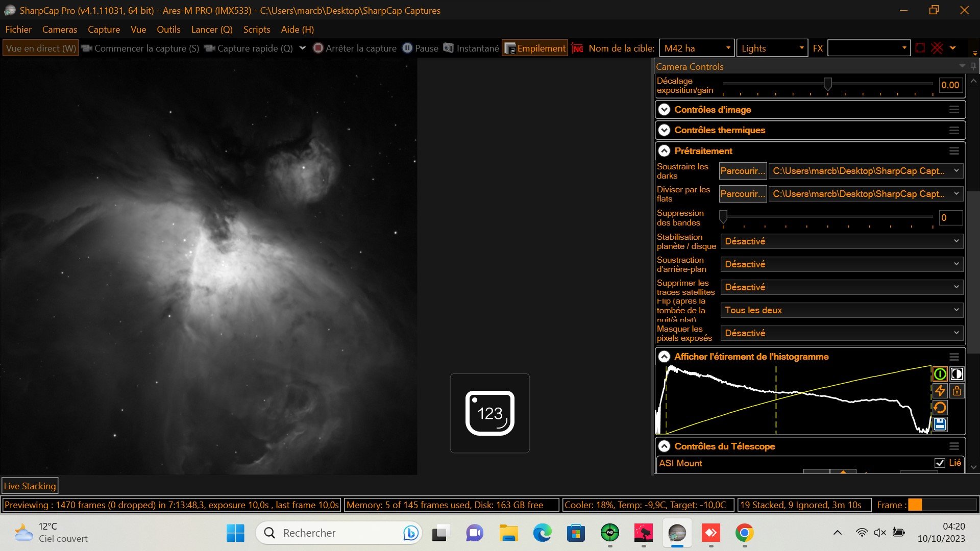
Task: Open the Fichier menu
Action: [x=18, y=30]
